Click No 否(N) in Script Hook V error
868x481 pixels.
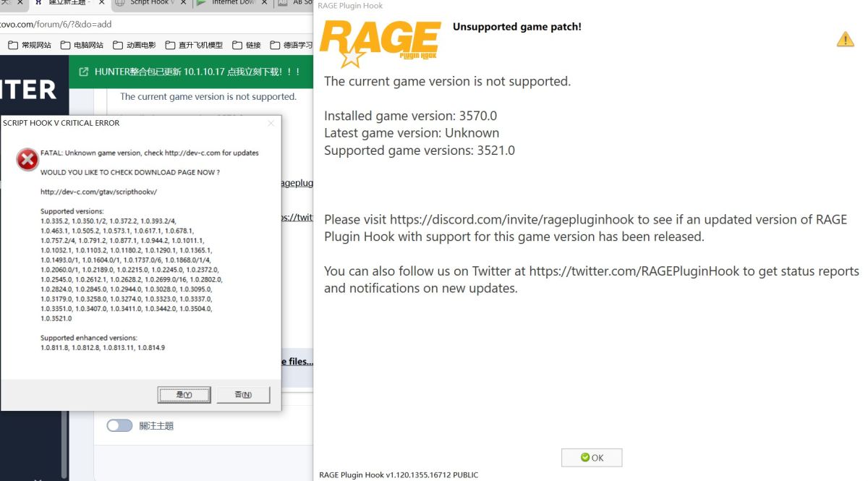coord(243,394)
